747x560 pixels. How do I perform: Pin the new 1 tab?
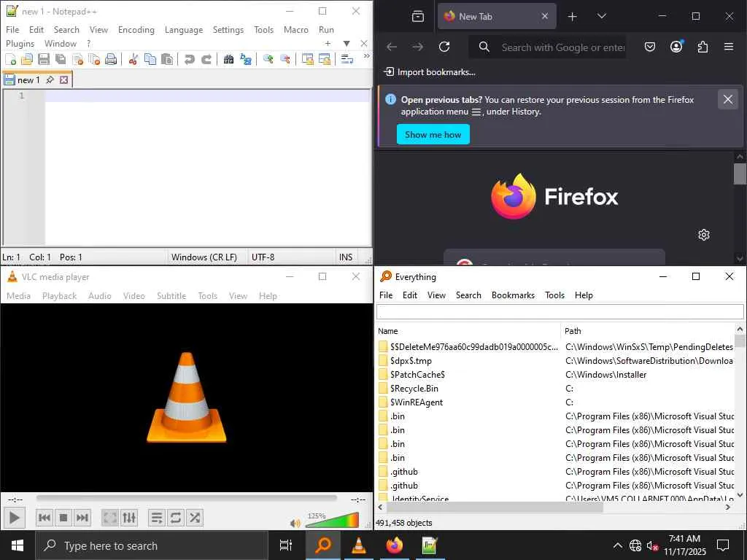[x=50, y=80]
